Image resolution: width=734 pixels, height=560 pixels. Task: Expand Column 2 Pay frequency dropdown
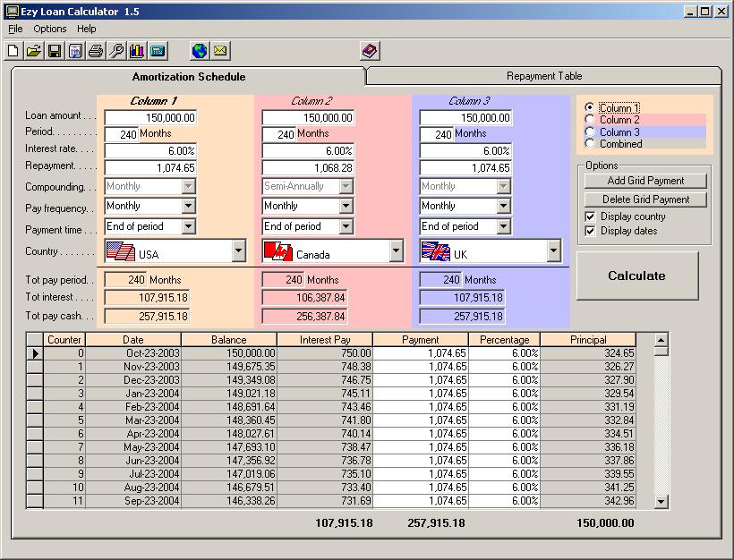pyautogui.click(x=346, y=206)
